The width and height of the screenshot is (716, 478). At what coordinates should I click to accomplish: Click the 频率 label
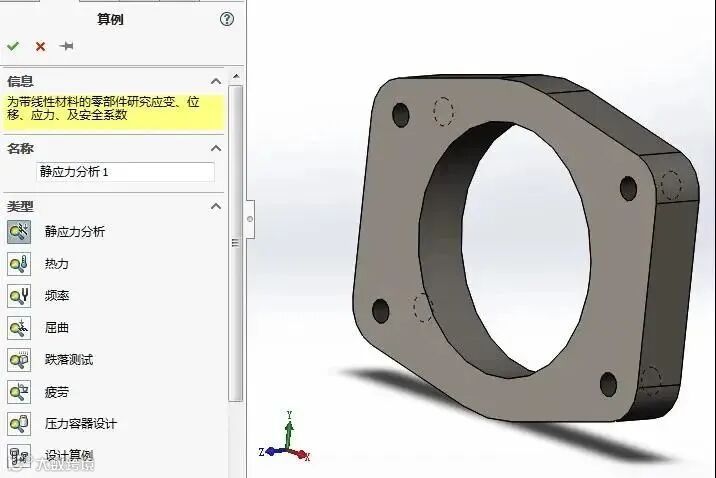(x=57, y=296)
